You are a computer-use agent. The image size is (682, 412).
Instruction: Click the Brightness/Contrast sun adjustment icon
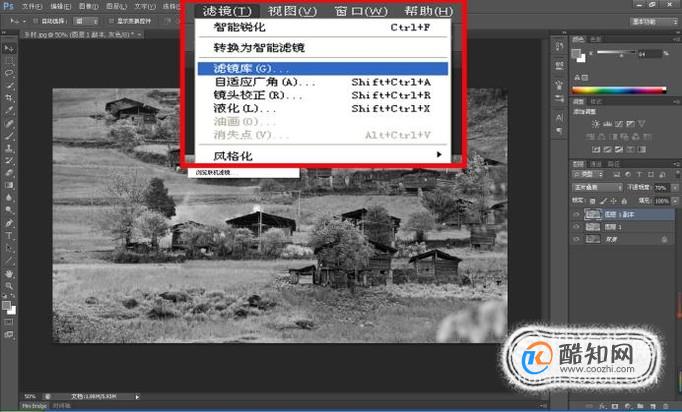[x=595, y=124]
